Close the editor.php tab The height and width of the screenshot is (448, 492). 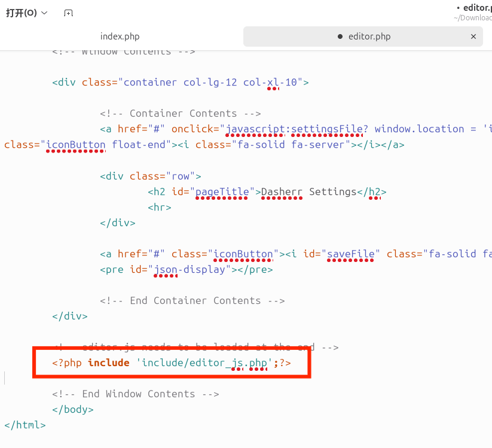coord(473,36)
